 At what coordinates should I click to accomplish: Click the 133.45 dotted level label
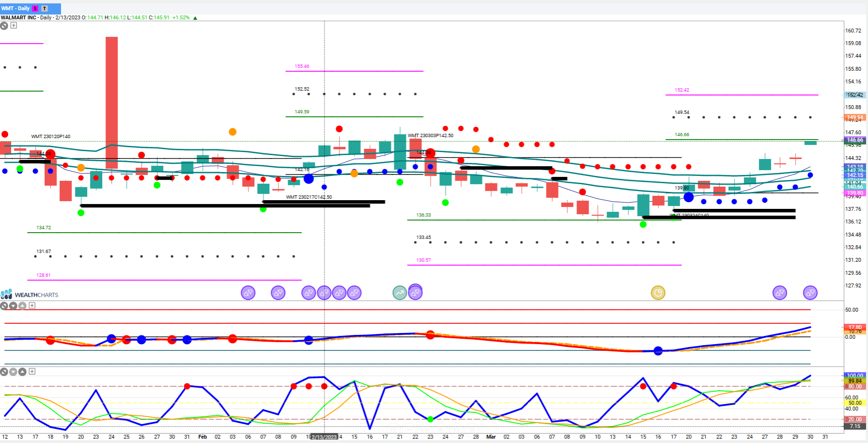pyautogui.click(x=423, y=237)
